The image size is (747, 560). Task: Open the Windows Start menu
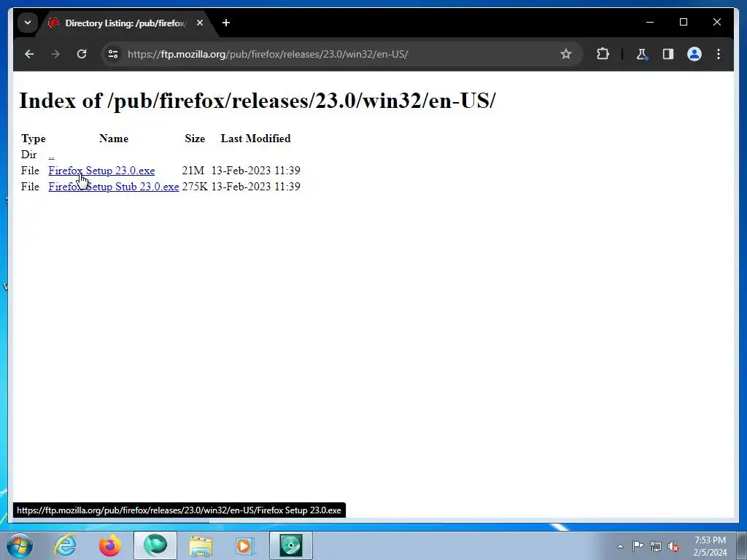[20, 545]
